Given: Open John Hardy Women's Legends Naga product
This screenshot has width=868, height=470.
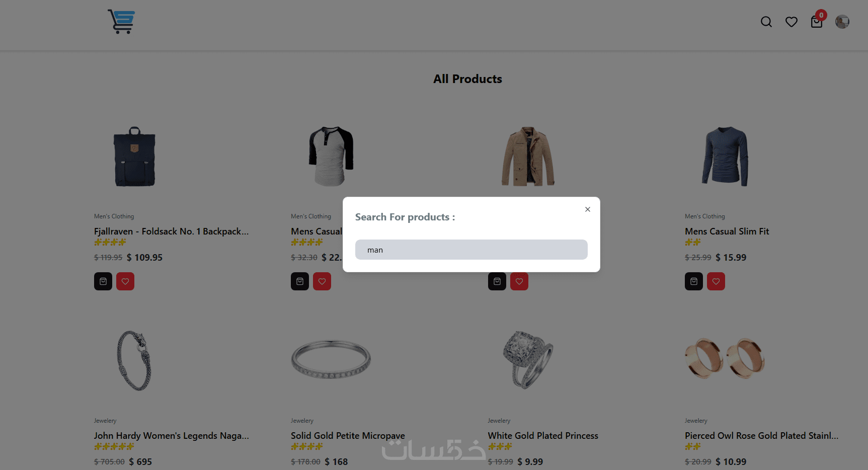Looking at the screenshot, I should pyautogui.click(x=171, y=436).
